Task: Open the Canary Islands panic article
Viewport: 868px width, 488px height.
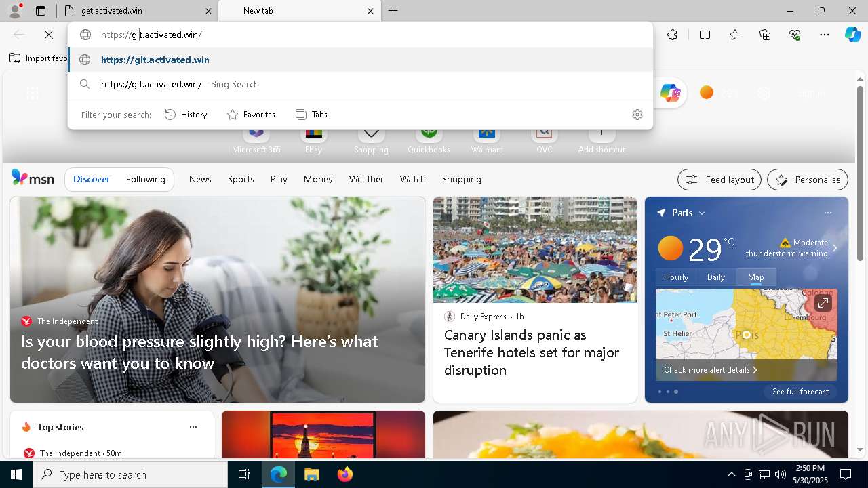Action: click(x=532, y=352)
